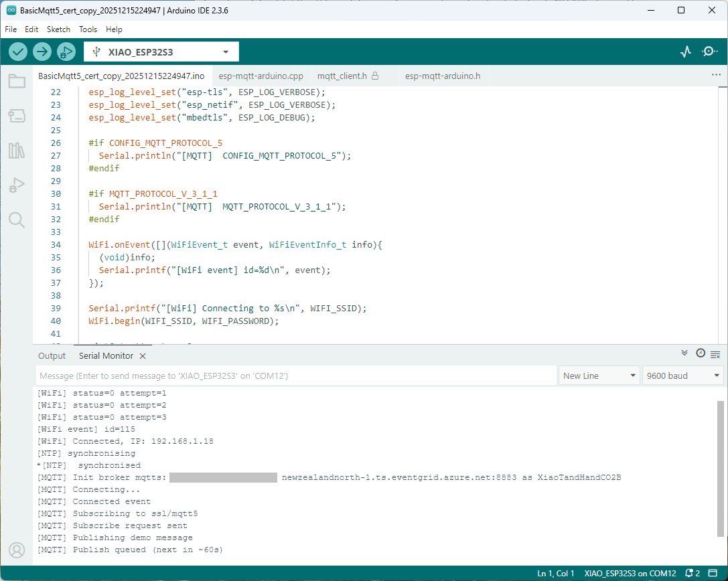Clear the Serial Monitor output
Image resolution: width=728 pixels, height=581 pixels.
(x=715, y=354)
